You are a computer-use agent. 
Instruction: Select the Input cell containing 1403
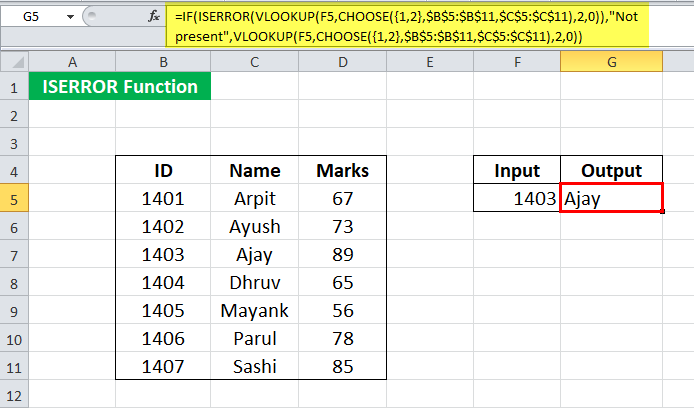[517, 198]
